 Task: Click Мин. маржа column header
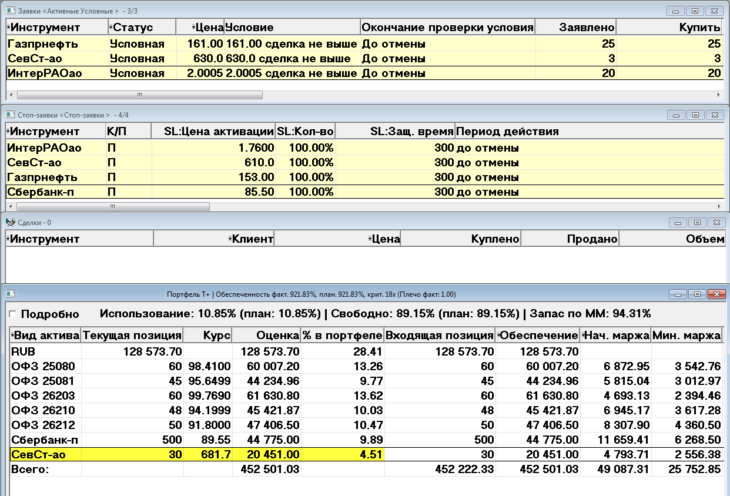pyautogui.click(x=686, y=335)
